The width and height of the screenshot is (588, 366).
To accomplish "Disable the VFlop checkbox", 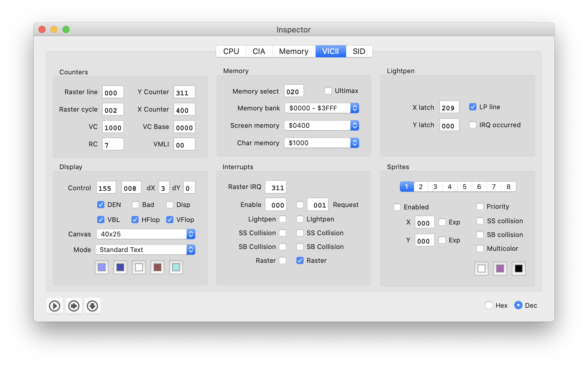I will click(170, 220).
